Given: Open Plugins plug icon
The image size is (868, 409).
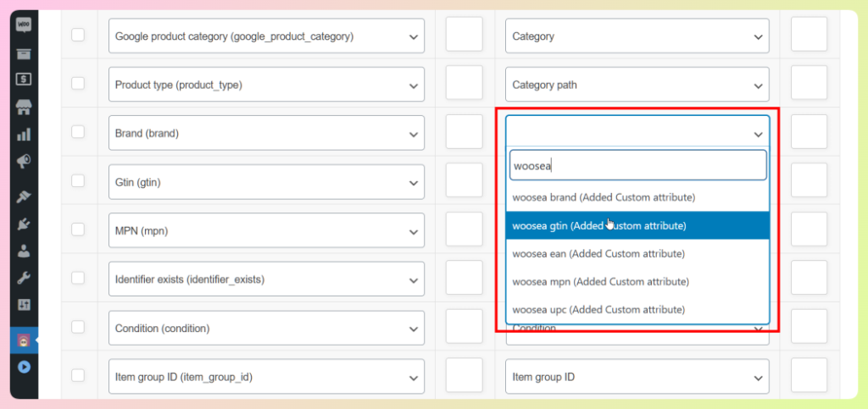Looking at the screenshot, I should 23,224.
